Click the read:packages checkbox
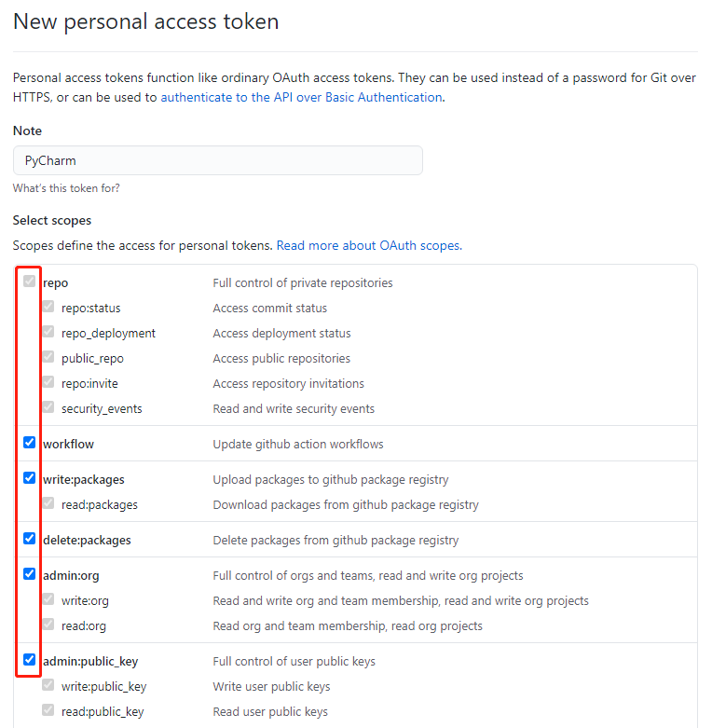712x728 pixels. [48, 503]
